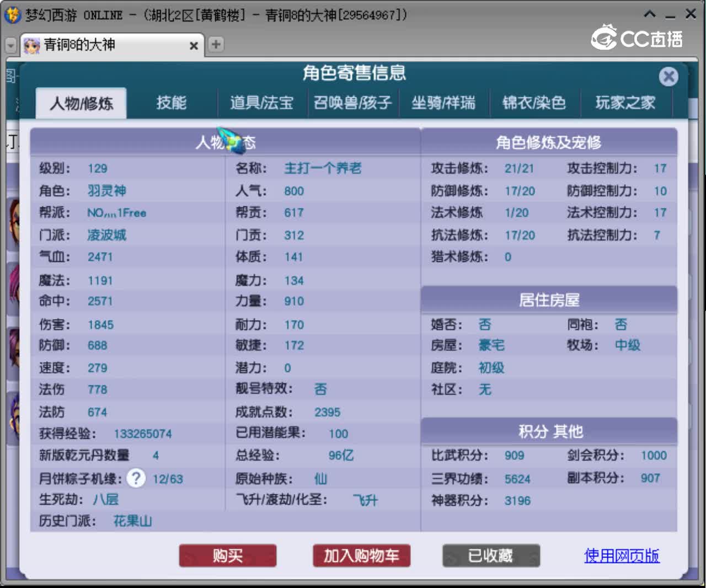Click the red 购买 button
The height and width of the screenshot is (588, 706).
(x=228, y=555)
